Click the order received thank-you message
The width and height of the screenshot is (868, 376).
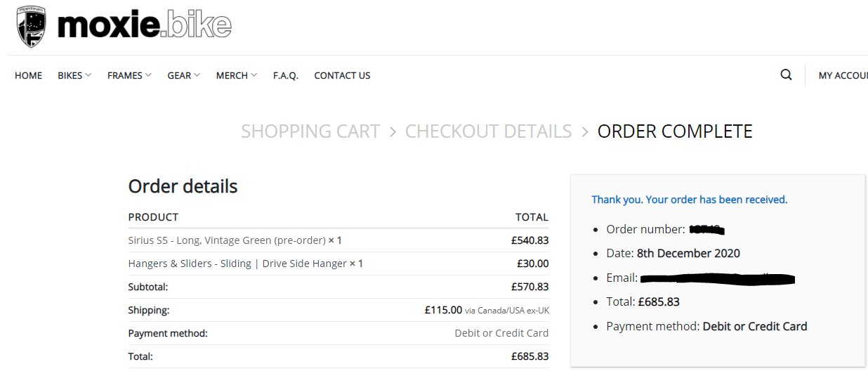pyautogui.click(x=690, y=200)
